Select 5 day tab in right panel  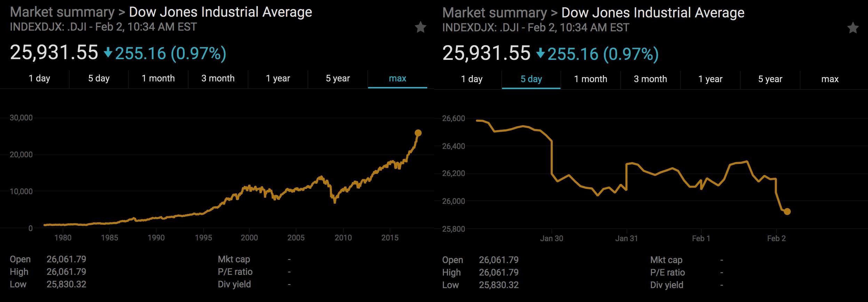(x=531, y=79)
